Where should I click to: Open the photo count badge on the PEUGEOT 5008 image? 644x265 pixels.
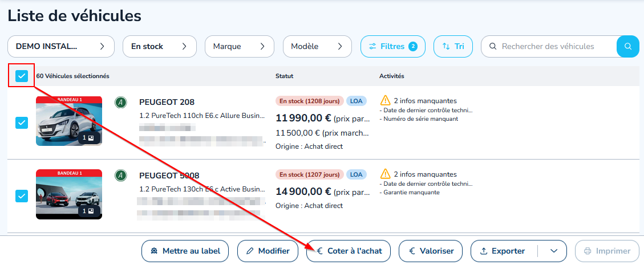[88, 211]
